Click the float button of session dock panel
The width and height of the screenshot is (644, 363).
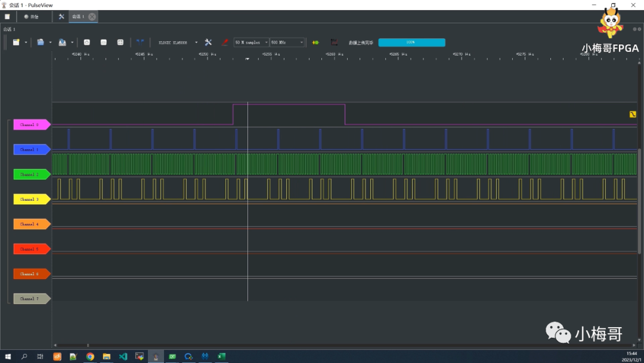tap(634, 29)
